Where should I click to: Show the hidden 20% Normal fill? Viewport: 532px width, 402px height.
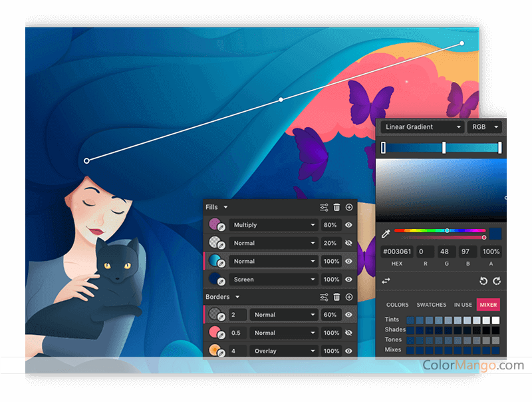tap(348, 244)
